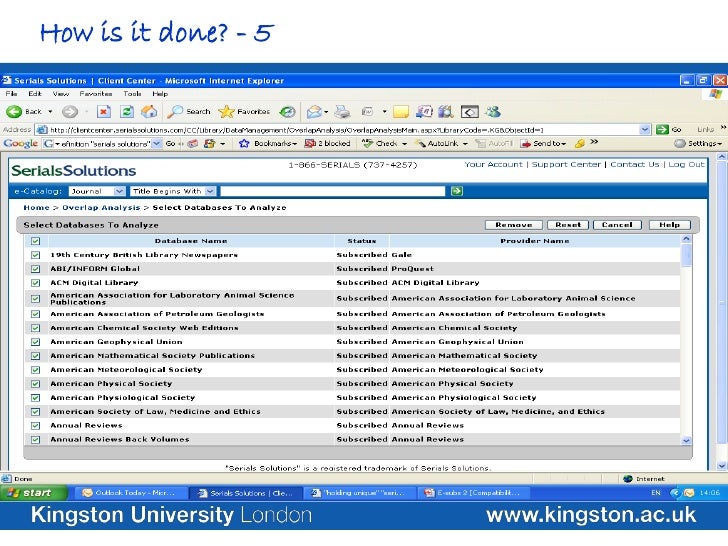Switch to Outlook Today taskbar window
Viewport: 728px width, 546px height.
[129, 493]
